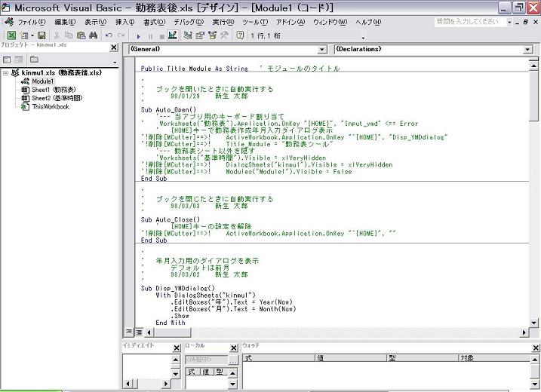541x392 pixels.
Task: Select Module1 in the project tree
Action: (43, 81)
